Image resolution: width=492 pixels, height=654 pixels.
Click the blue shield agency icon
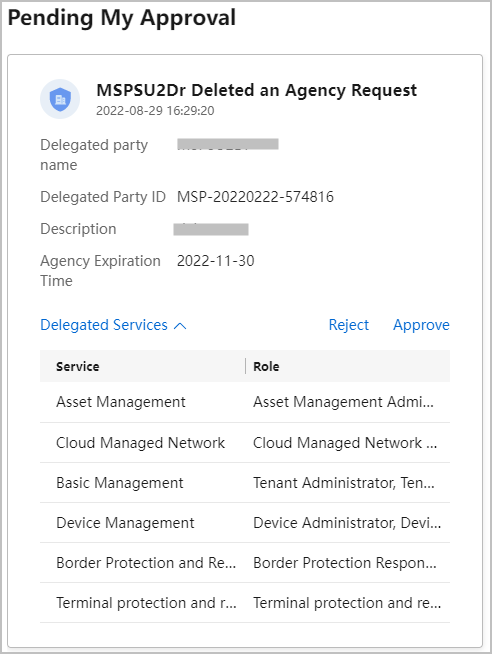[60, 99]
